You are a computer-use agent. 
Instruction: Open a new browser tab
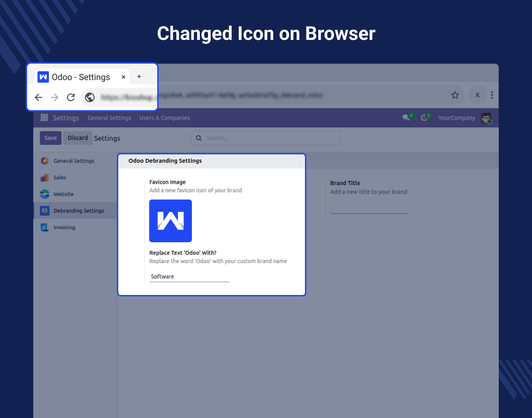click(139, 76)
